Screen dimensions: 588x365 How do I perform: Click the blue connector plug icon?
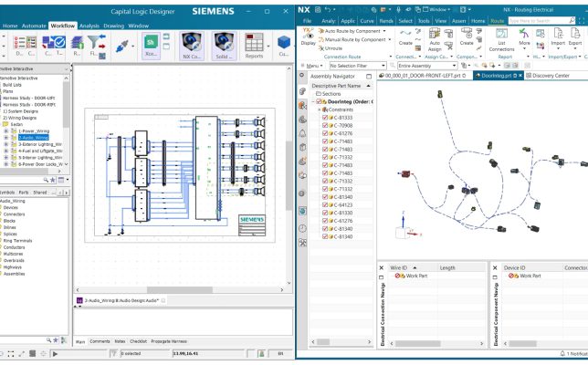click(121, 46)
